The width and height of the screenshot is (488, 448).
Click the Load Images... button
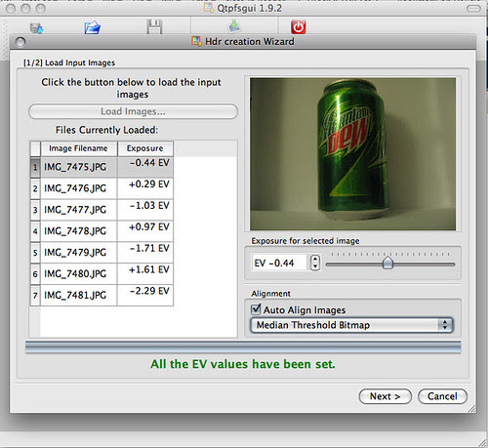(133, 111)
